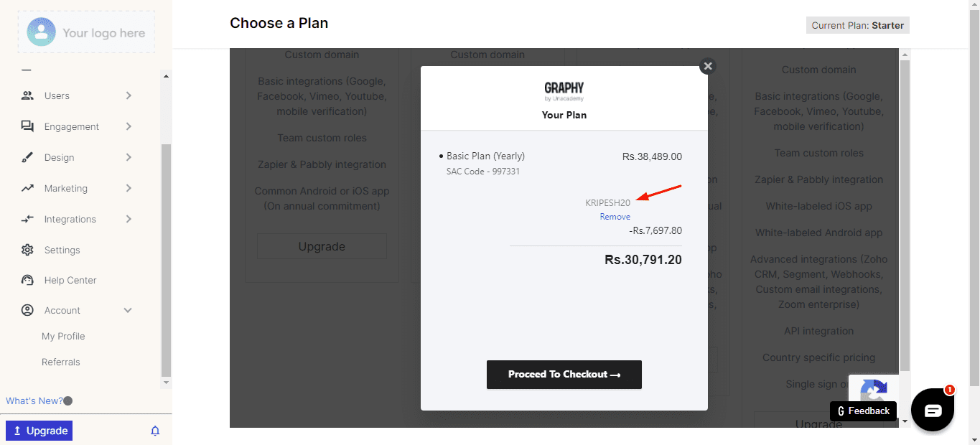Open Settings via the gear icon
Screen dimensions: 980x445
coord(27,250)
